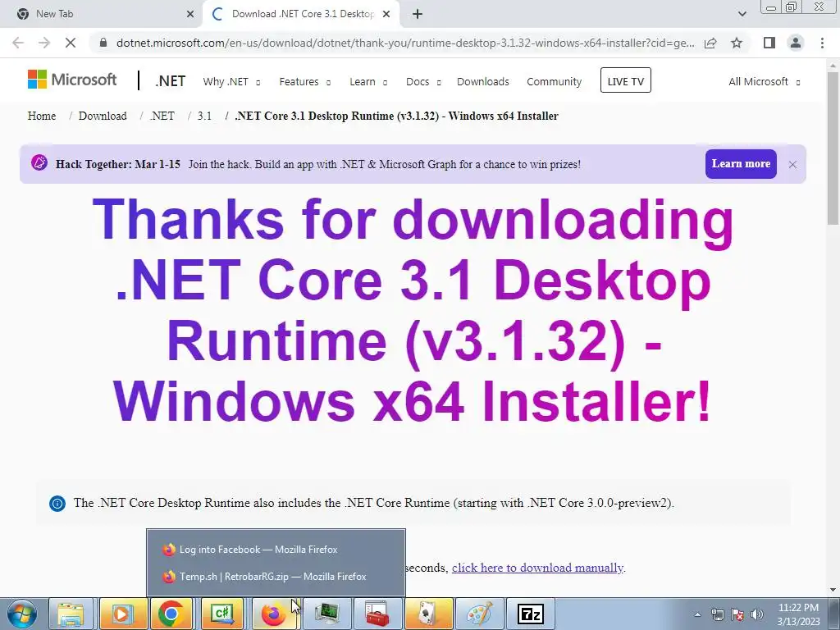Open the red toolbox taskbar icon
The height and width of the screenshot is (630, 840).
coord(377,614)
